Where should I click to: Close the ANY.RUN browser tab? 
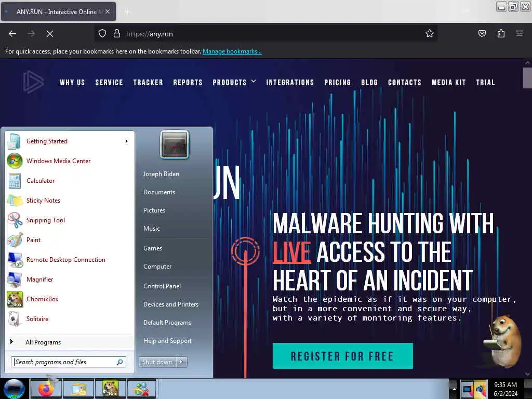pos(107,11)
